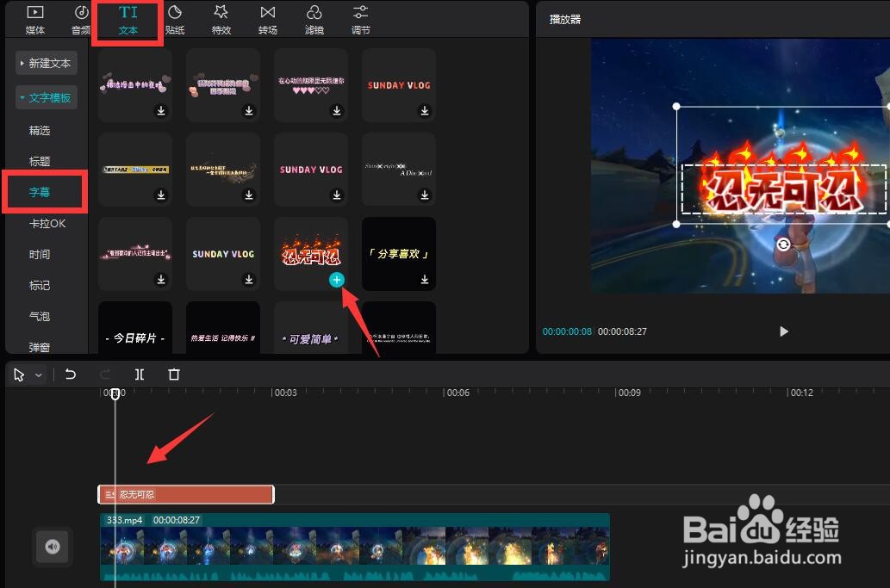Select the 可爱简单 template thumbnail

click(x=311, y=329)
